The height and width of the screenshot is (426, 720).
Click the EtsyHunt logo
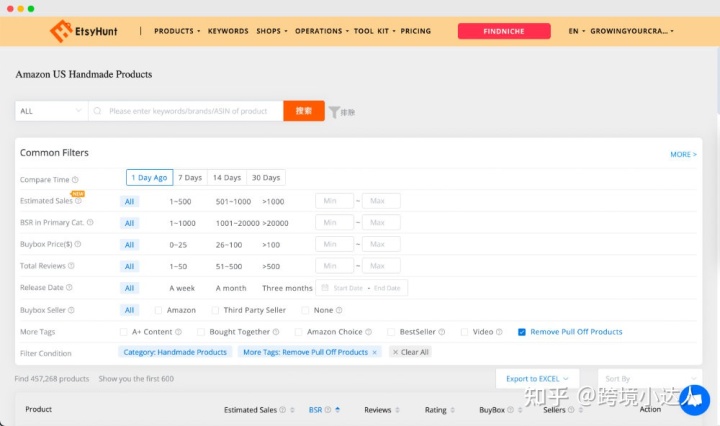click(x=84, y=31)
